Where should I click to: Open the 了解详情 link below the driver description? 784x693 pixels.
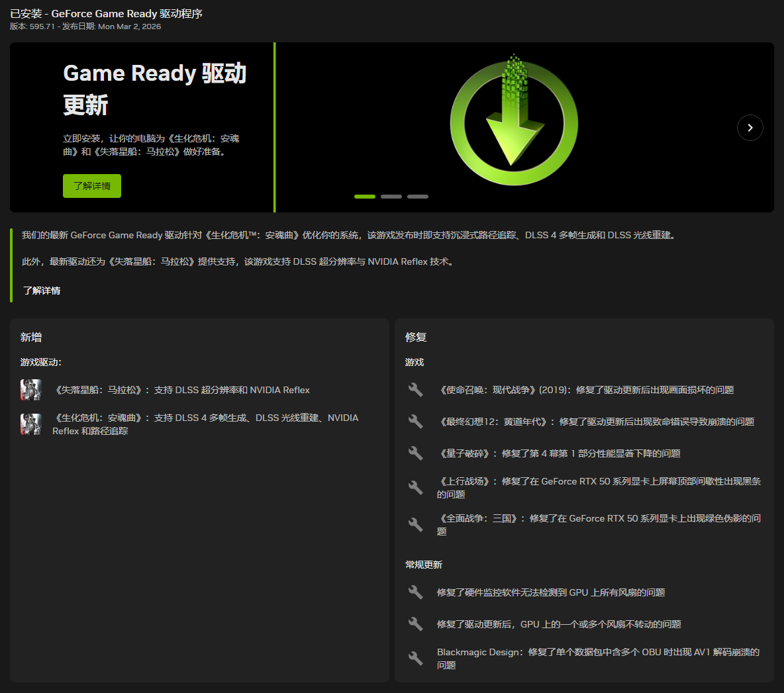[42, 291]
